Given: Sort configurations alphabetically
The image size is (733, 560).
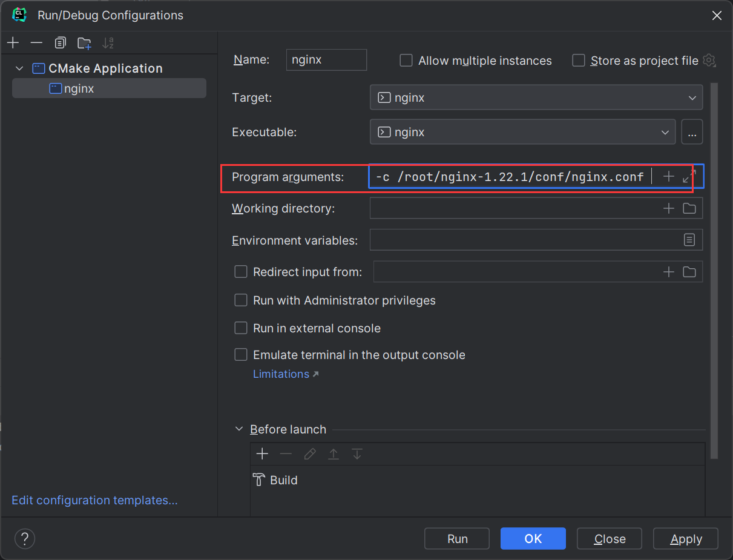Looking at the screenshot, I should [x=108, y=43].
